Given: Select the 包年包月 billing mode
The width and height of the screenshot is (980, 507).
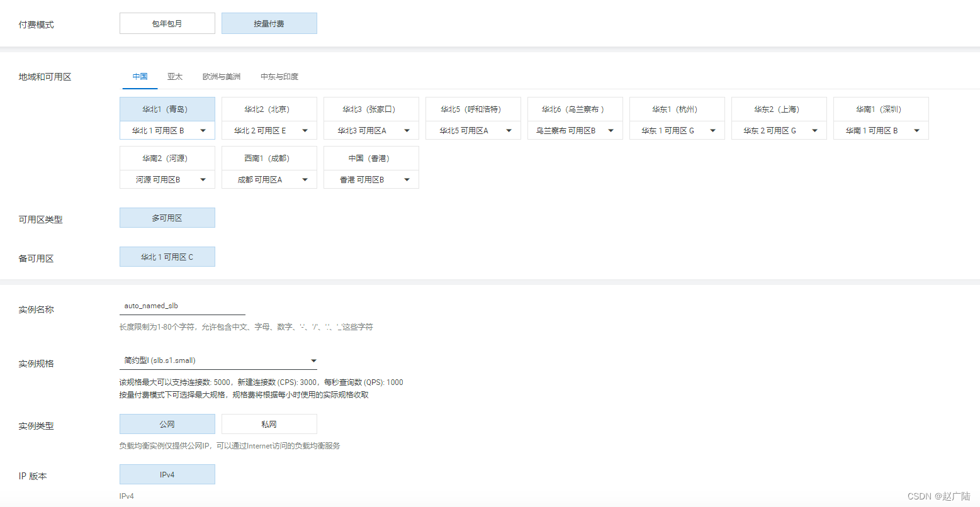Looking at the screenshot, I should (167, 23).
